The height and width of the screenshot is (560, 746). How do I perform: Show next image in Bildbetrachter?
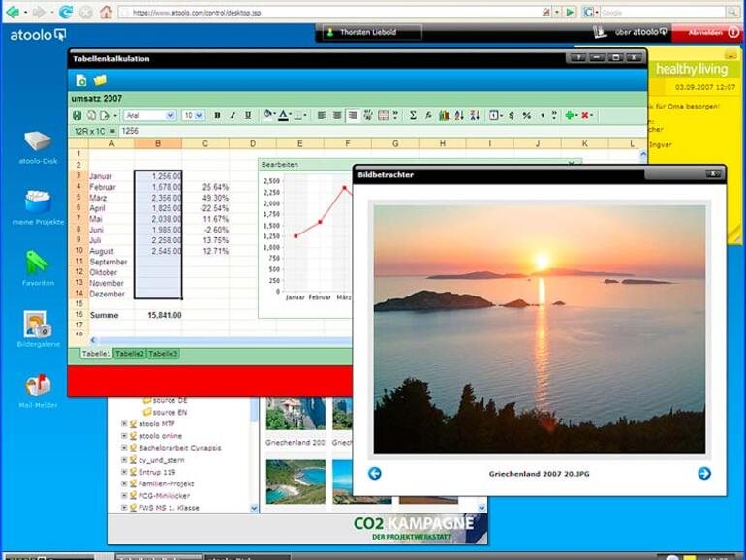click(x=704, y=474)
